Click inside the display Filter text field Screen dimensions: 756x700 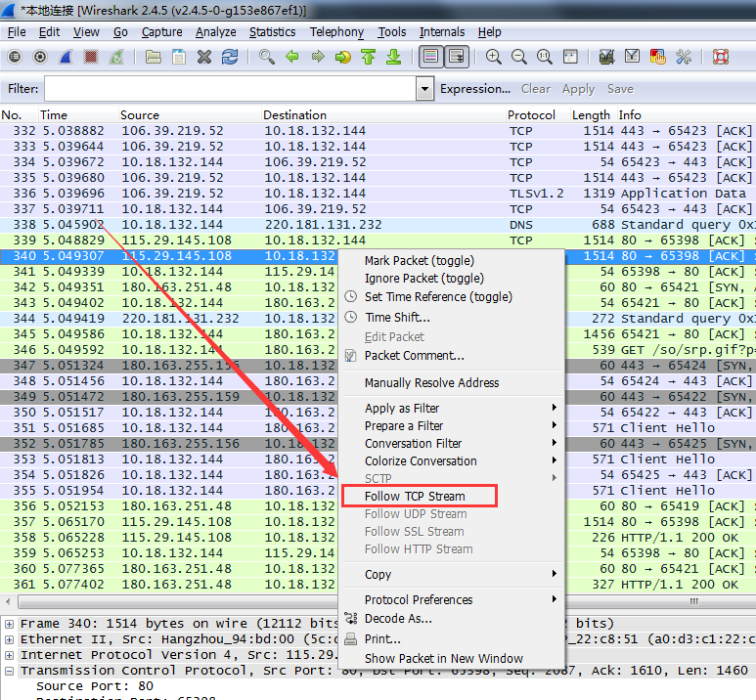click(231, 89)
